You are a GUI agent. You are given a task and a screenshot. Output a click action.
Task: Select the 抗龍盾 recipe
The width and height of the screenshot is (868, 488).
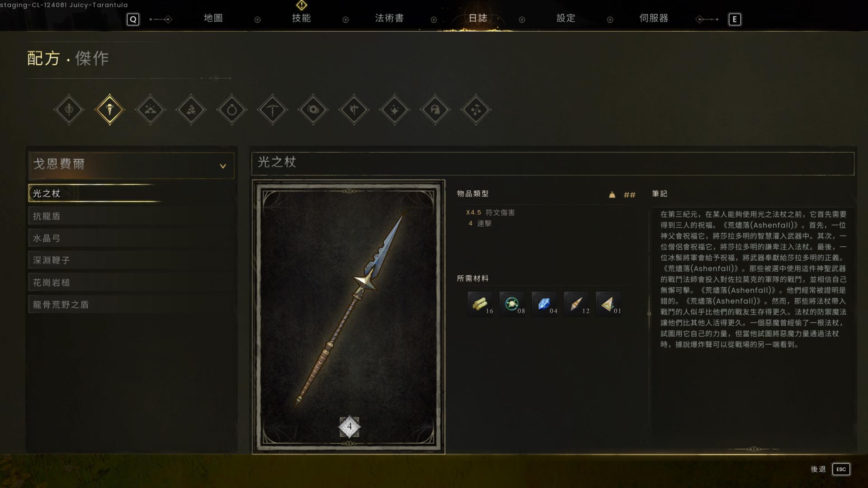132,216
